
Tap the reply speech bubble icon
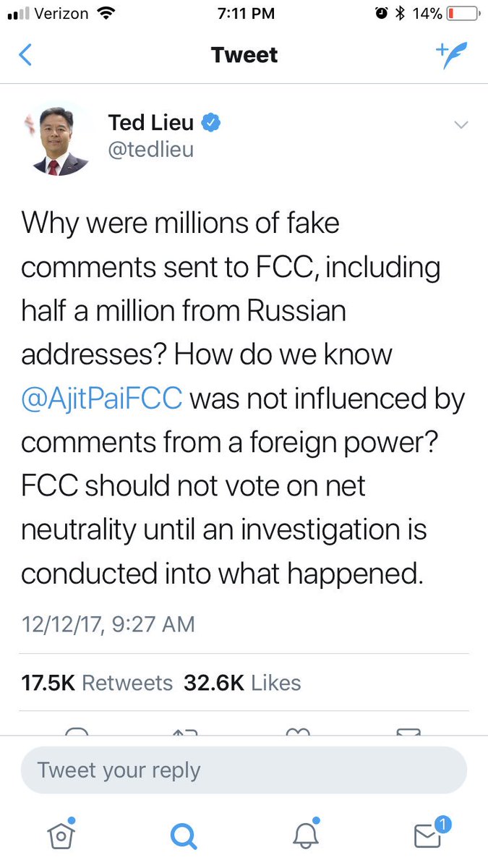tap(77, 733)
